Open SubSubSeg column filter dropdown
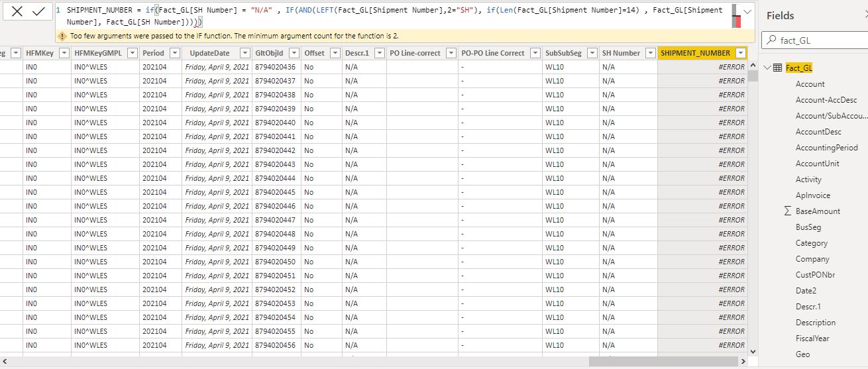Viewport: 868px width, 369px height. pyautogui.click(x=592, y=53)
